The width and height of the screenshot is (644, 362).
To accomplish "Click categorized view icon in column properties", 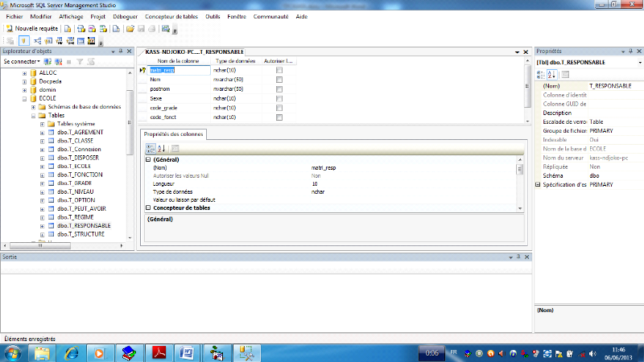I will [x=150, y=148].
